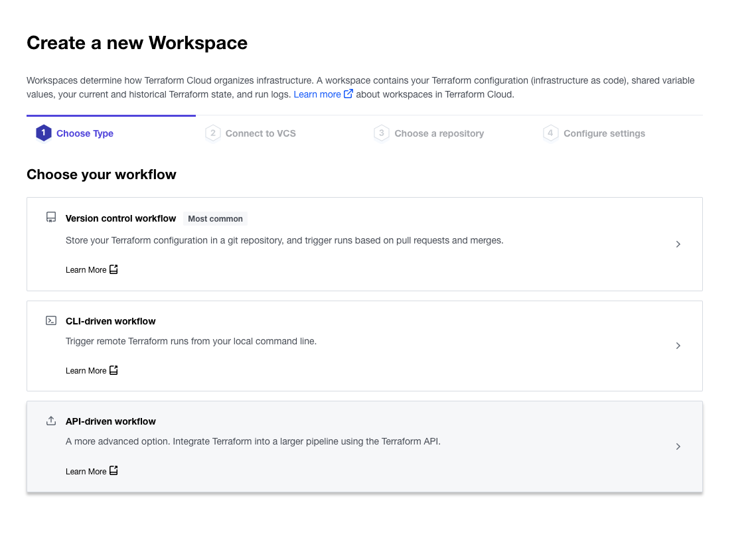The width and height of the screenshot is (756, 552).
Task: Click the CLI-driven workflow terminal icon
Action: pos(51,320)
